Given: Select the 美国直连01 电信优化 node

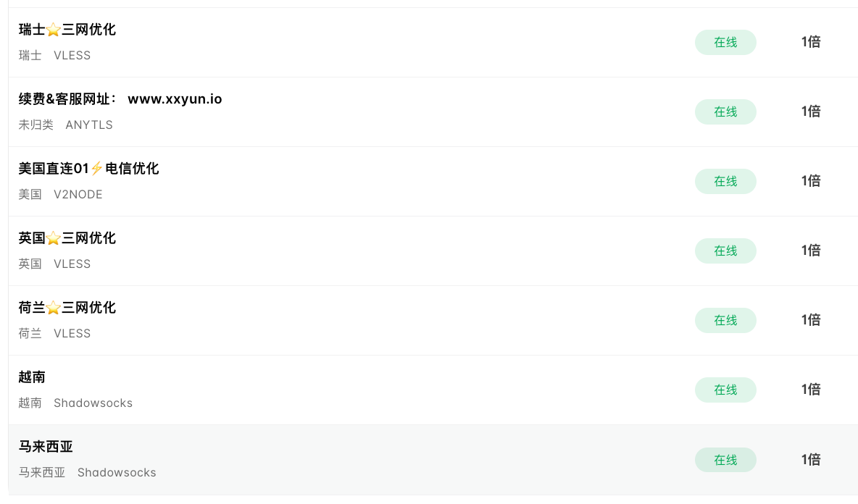Looking at the screenshot, I should tap(433, 181).
